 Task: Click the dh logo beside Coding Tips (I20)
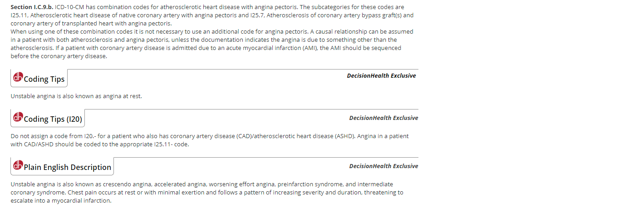pos(18,118)
